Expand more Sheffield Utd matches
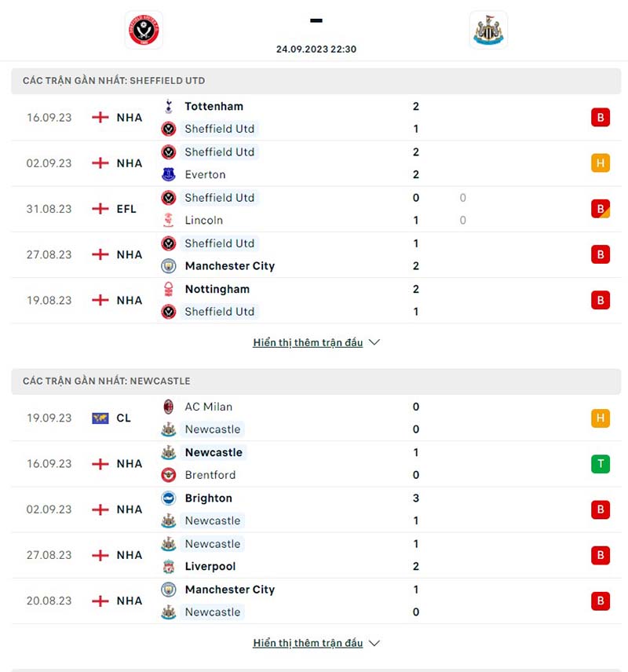The height and width of the screenshot is (672, 628). pyautogui.click(x=309, y=342)
